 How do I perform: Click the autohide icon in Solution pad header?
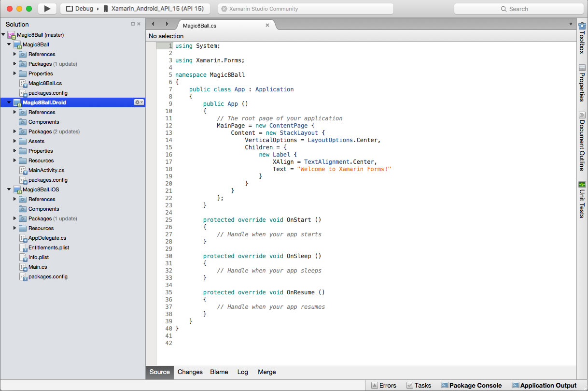click(x=133, y=24)
